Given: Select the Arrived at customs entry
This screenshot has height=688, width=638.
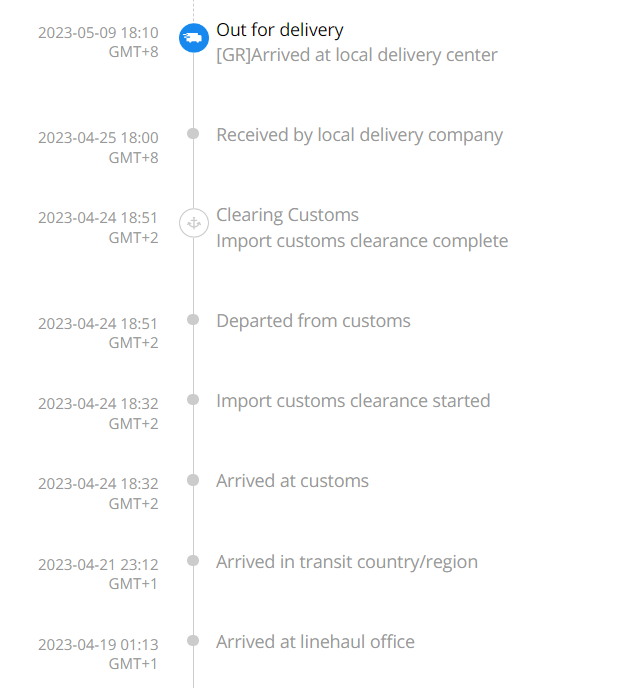Looking at the screenshot, I should [292, 481].
